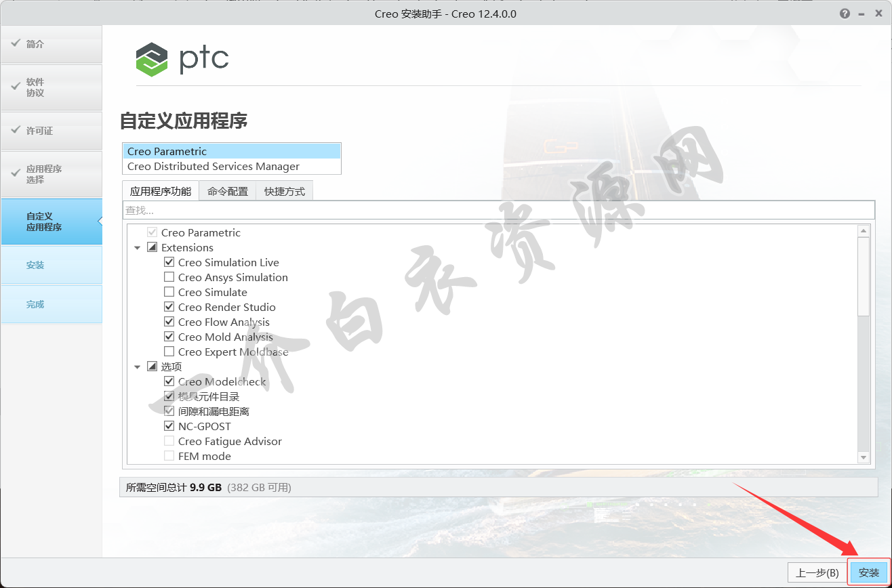The image size is (892, 588).
Task: Toggle the Creo Modelcheck checkbox
Action: [x=169, y=381]
